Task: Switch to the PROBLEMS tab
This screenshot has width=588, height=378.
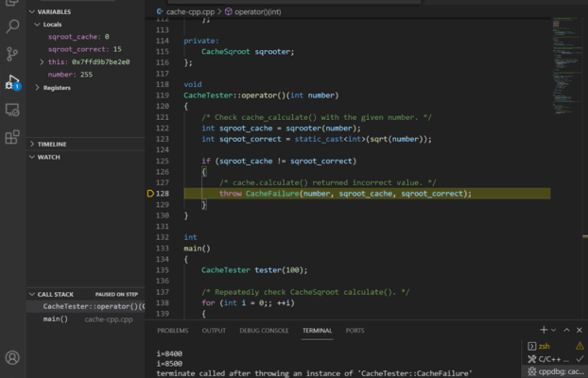Action: (172, 331)
